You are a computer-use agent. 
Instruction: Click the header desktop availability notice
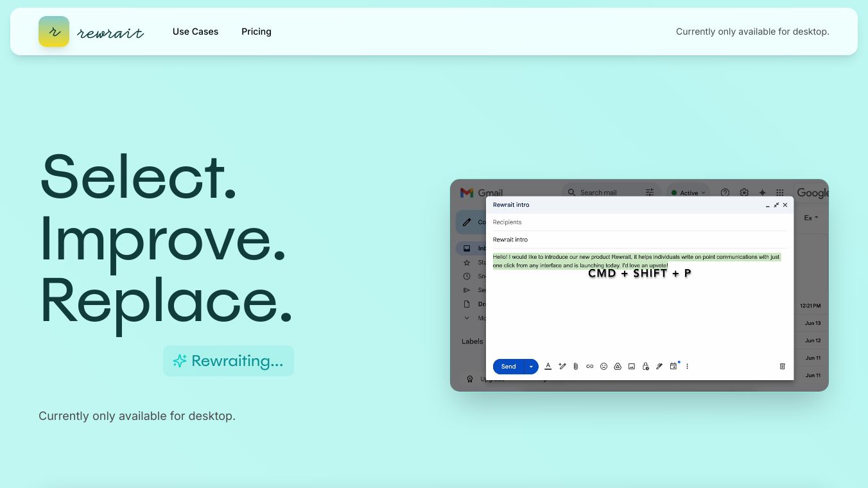752,31
